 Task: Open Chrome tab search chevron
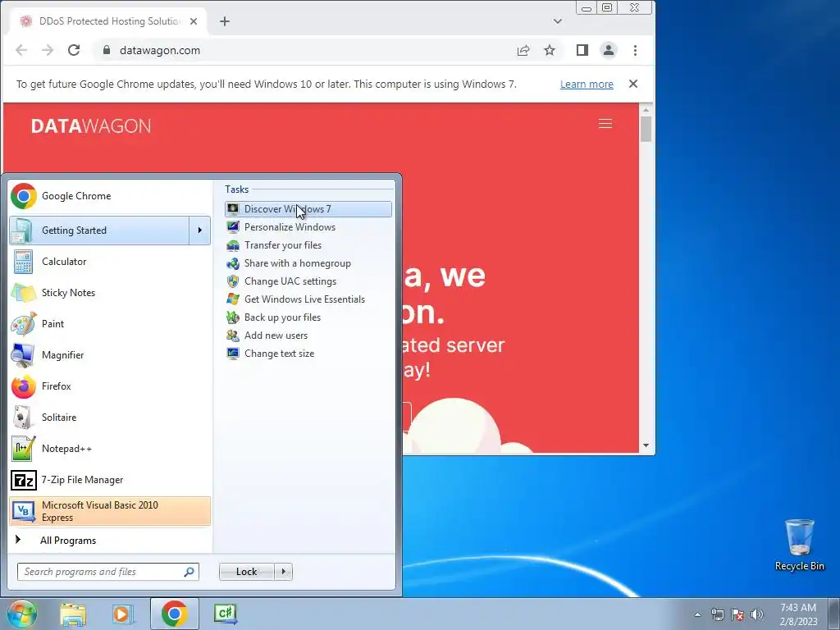558,21
